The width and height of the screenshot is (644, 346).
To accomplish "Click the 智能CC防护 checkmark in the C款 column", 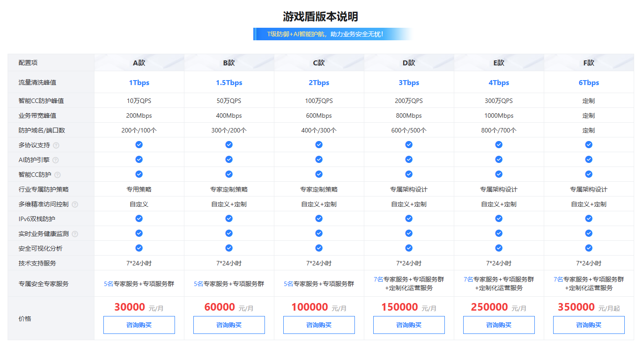I will 319,174.
